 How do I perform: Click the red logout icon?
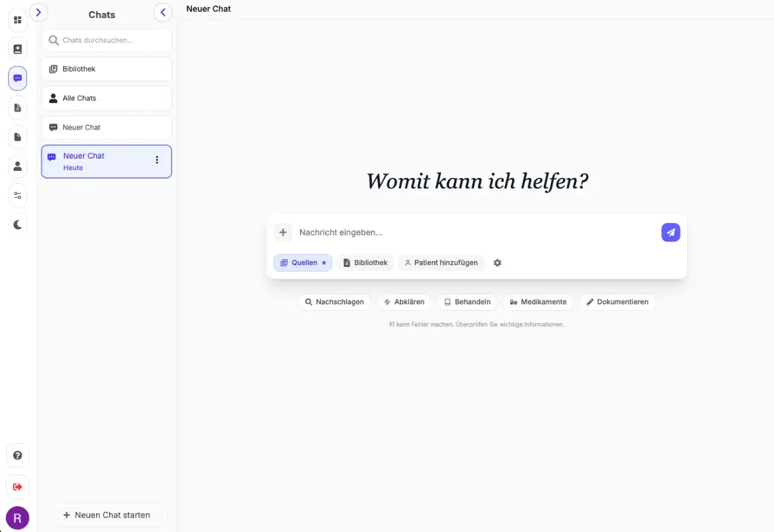(x=17, y=487)
